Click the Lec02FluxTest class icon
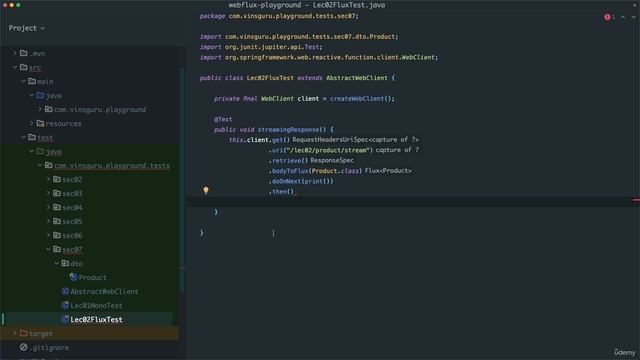This screenshot has width=640, height=360. [x=65, y=319]
